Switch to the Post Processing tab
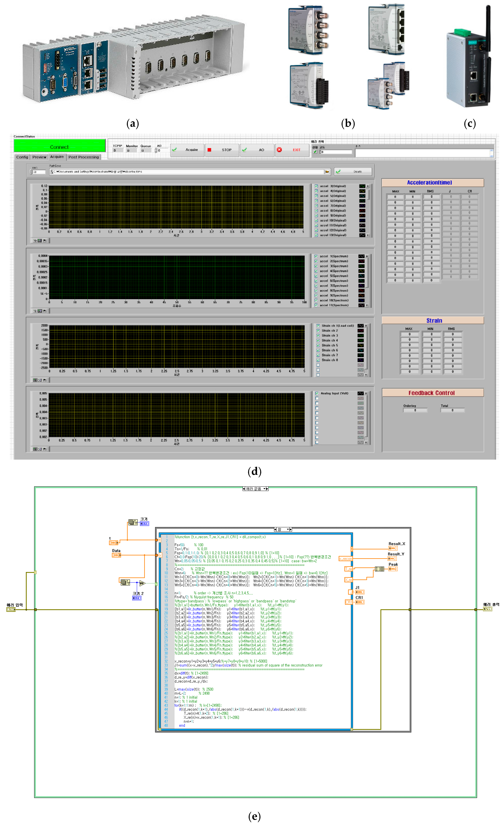Image resolution: width=504 pixels, height=829 pixels. 83,157
